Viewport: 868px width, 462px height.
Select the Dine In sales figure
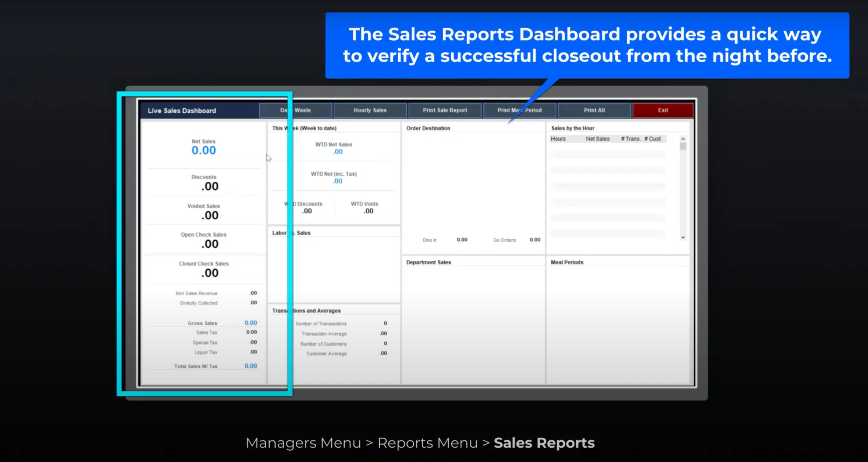462,239
